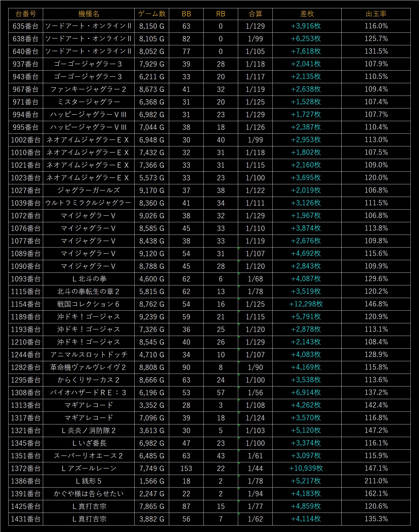Click the 出玉率 column header
419x532 pixels.
376,14
